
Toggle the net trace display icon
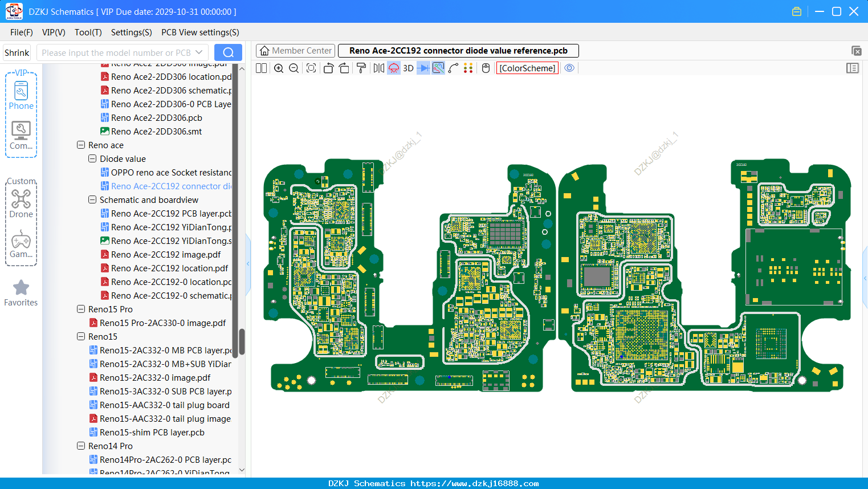tap(438, 68)
